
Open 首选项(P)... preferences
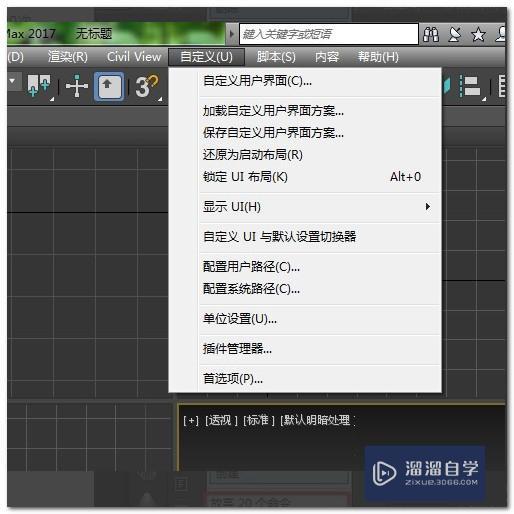[305, 379]
